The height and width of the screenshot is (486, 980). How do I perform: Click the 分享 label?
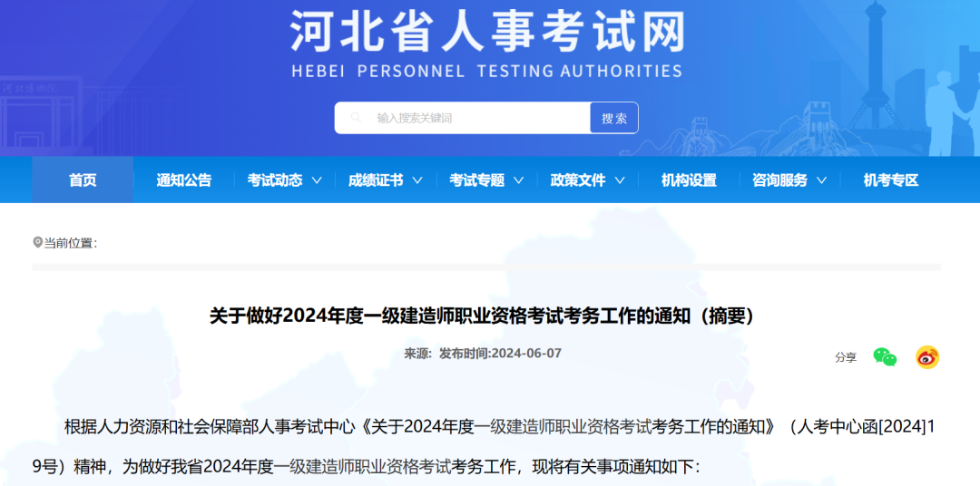[x=846, y=357]
